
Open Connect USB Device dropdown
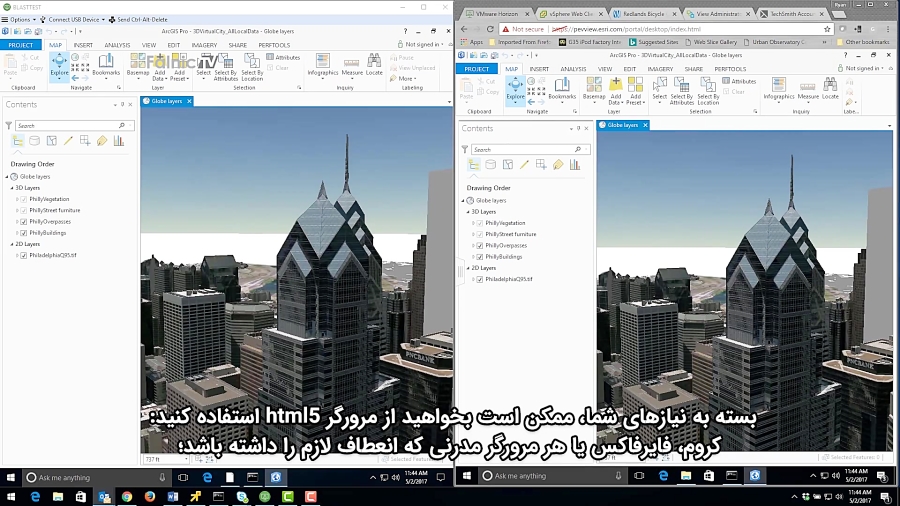[x=72, y=20]
